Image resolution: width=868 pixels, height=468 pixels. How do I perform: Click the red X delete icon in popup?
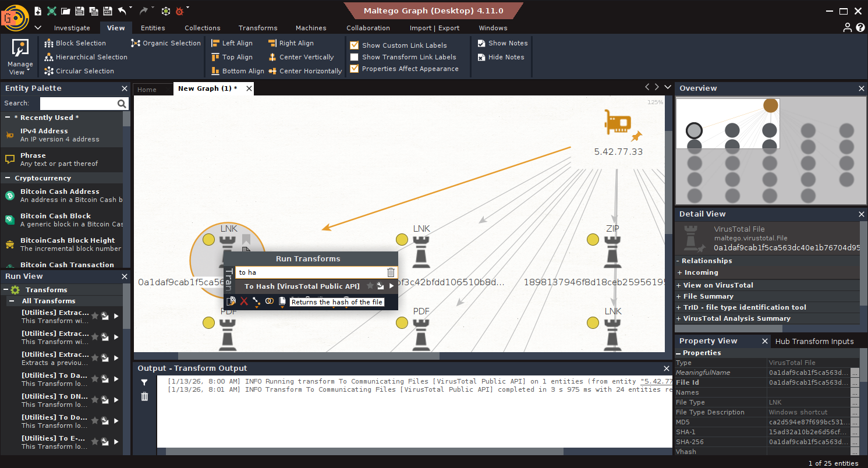coord(244,302)
